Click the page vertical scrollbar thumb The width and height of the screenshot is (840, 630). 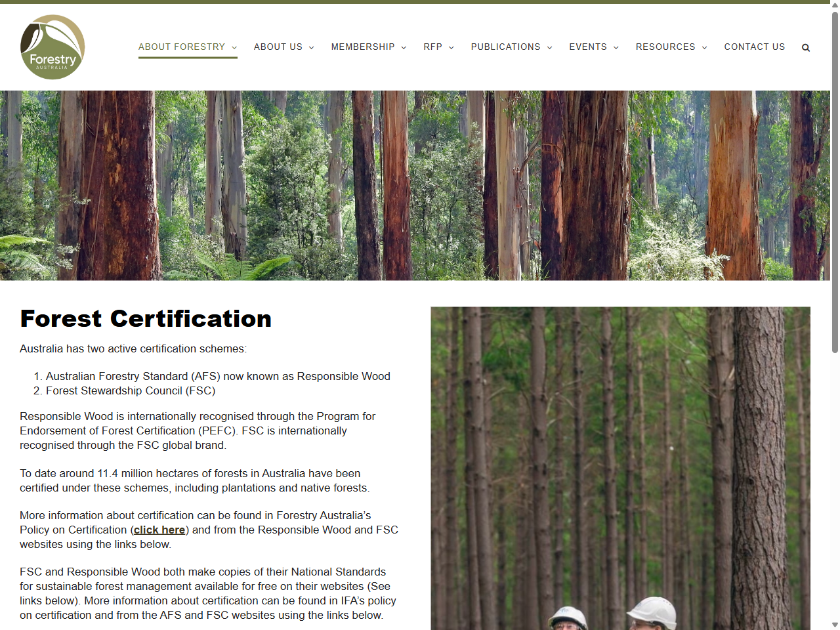tap(835, 182)
